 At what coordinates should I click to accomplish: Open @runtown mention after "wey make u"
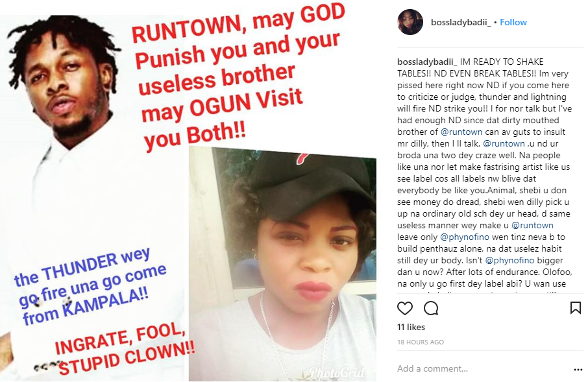pyautogui.click(x=532, y=225)
